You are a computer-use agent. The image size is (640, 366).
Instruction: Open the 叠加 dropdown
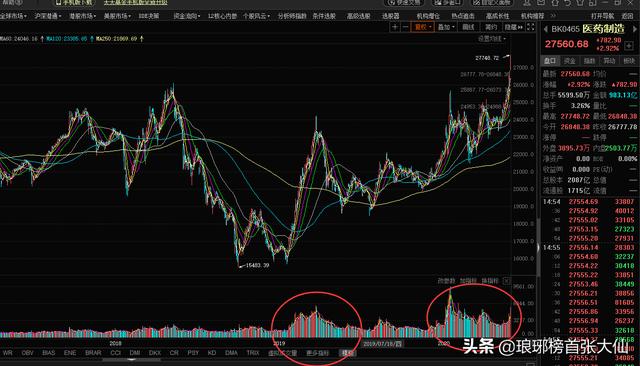pyautogui.click(x=446, y=27)
